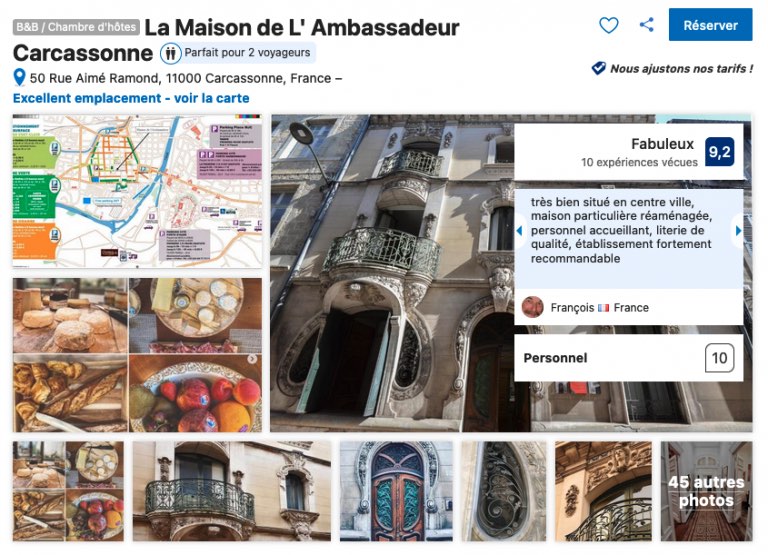Viewport: 768px width, 555px height.
Task: Save property with the heart icon
Action: [609, 25]
